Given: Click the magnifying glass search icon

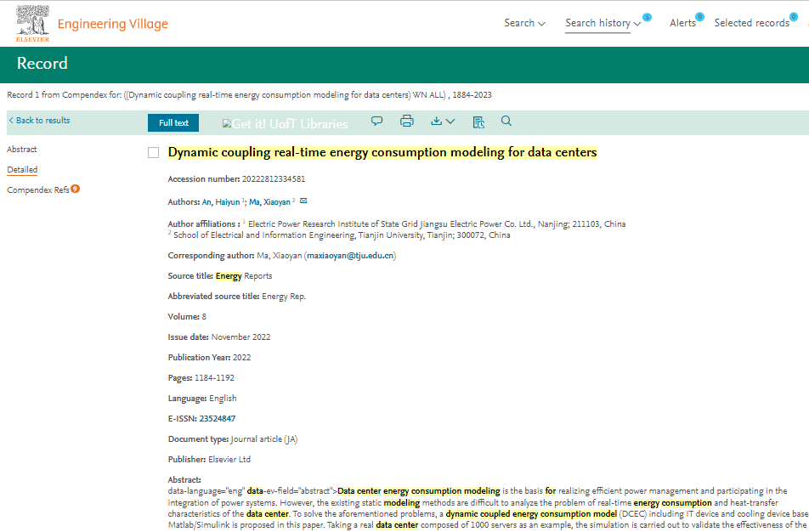Looking at the screenshot, I should (x=506, y=122).
